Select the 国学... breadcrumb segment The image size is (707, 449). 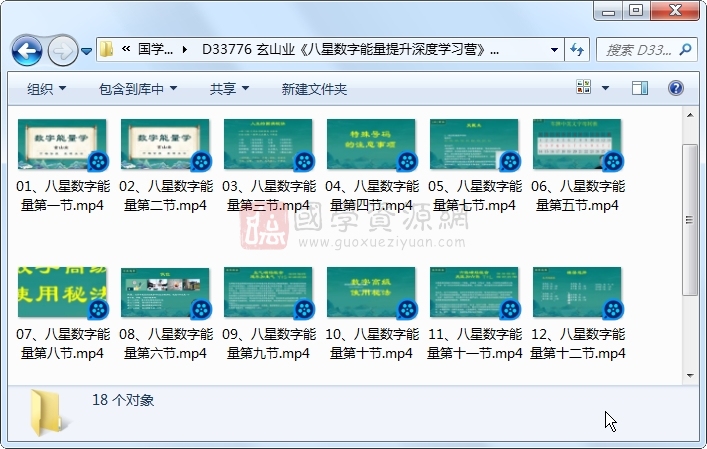[x=155, y=49]
